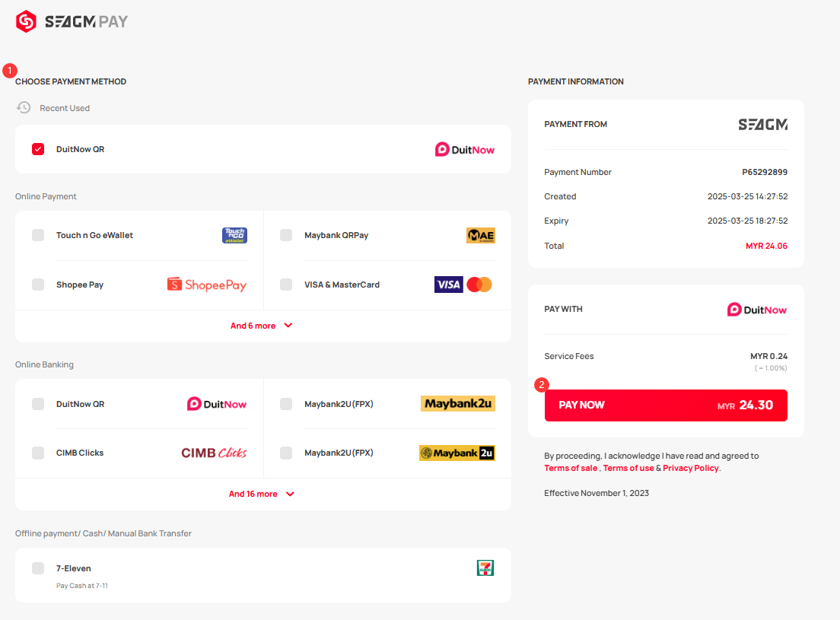Image resolution: width=840 pixels, height=620 pixels.
Task: Click the created time 2025-03-25 14:27:52
Action: point(747,196)
